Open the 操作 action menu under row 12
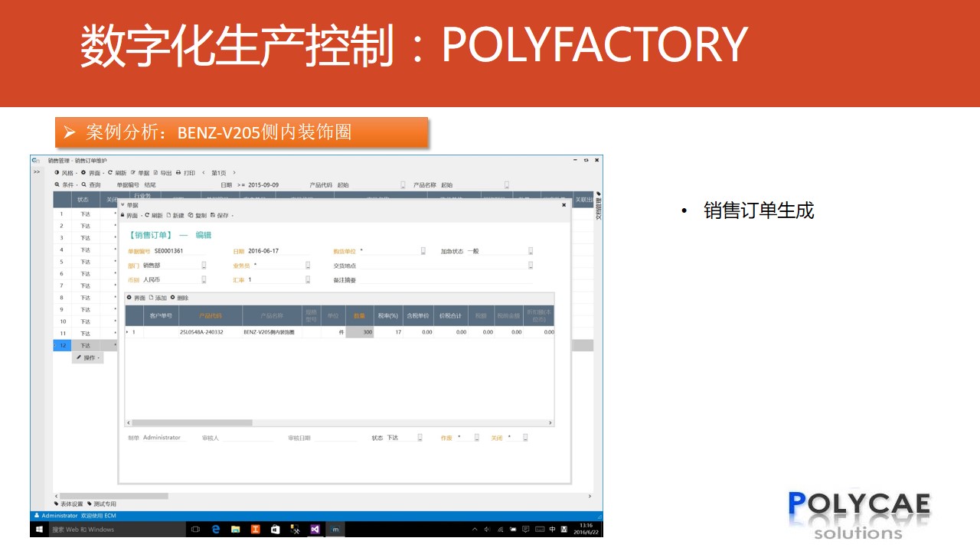The height and width of the screenshot is (551, 980). coord(88,357)
